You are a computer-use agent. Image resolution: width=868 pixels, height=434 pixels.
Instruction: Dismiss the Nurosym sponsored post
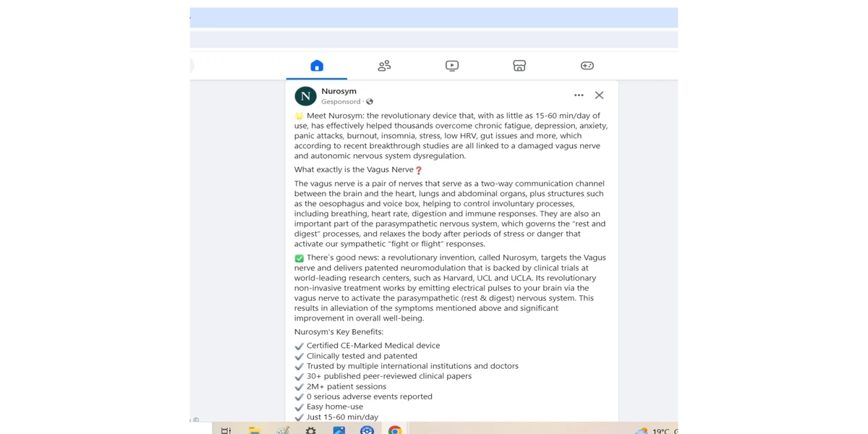point(599,95)
